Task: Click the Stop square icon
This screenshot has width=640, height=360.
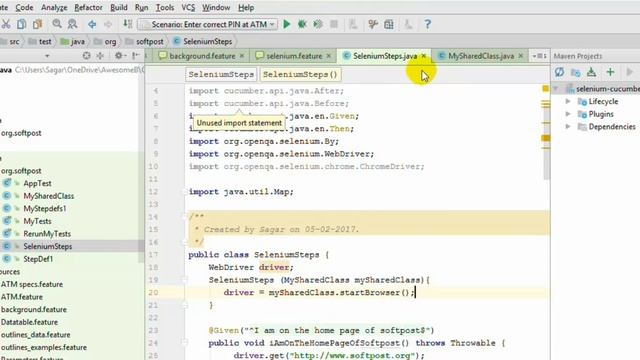Action: click(334, 24)
